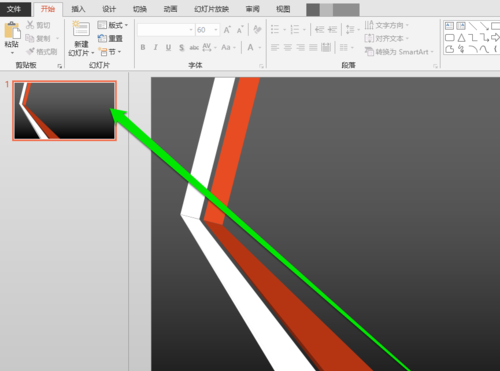Increase font size with large A icon

pyautogui.click(x=227, y=30)
